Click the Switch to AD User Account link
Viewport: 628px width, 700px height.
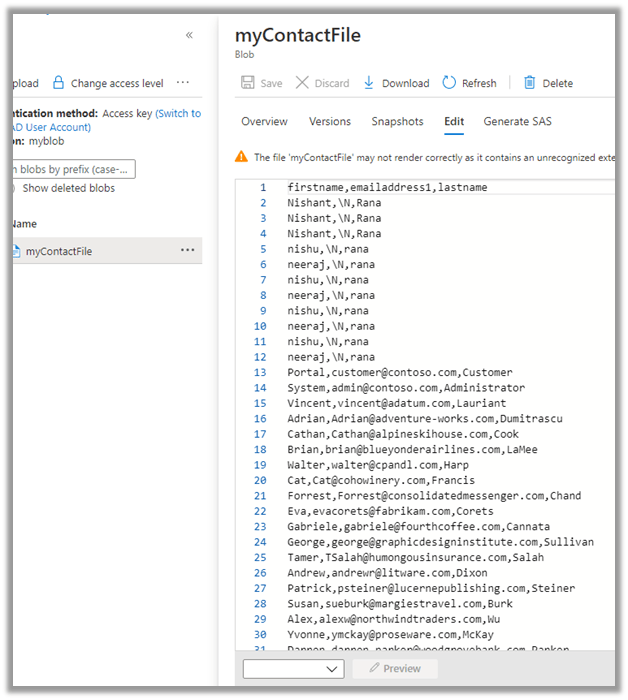tap(178, 114)
